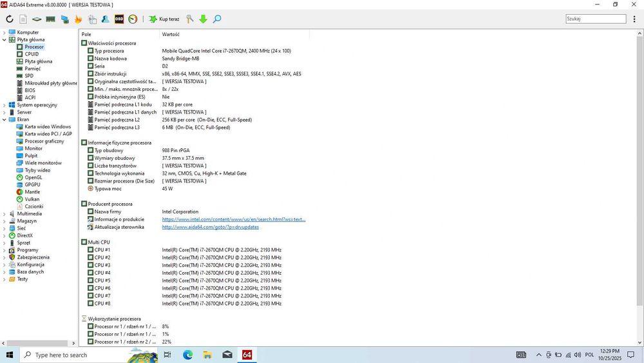Open the CPU chip toolbar icon
The width and height of the screenshot is (644, 363).
[x=37, y=19]
